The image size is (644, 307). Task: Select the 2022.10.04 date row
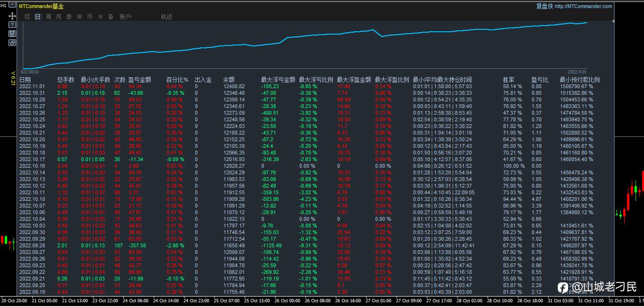point(32,219)
